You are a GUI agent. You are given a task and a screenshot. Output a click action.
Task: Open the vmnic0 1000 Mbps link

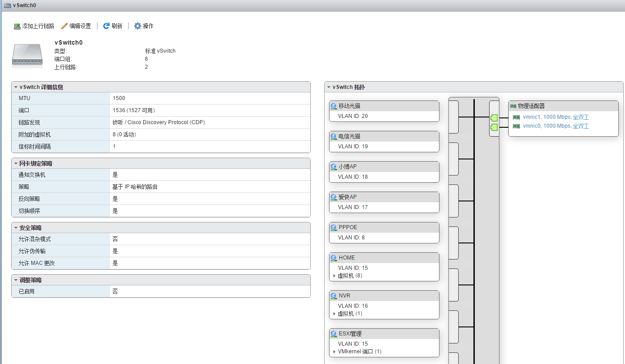pos(556,126)
